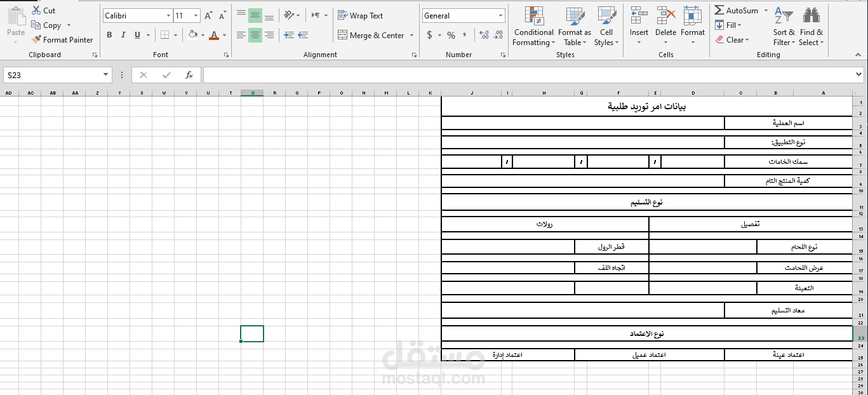The image size is (868, 395).
Task: Apply Comma Style format
Action: (465, 35)
